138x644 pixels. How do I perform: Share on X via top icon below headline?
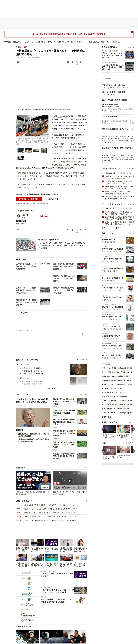[77, 62]
